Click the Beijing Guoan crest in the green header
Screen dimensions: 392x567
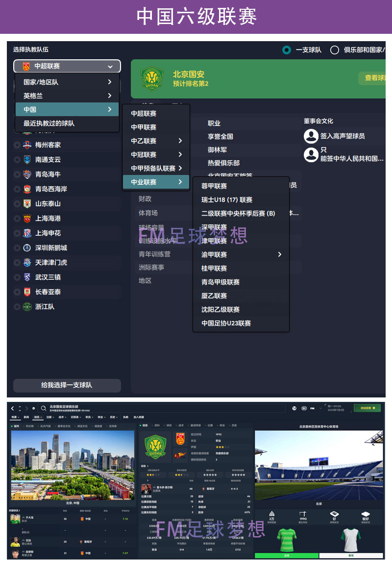click(151, 78)
